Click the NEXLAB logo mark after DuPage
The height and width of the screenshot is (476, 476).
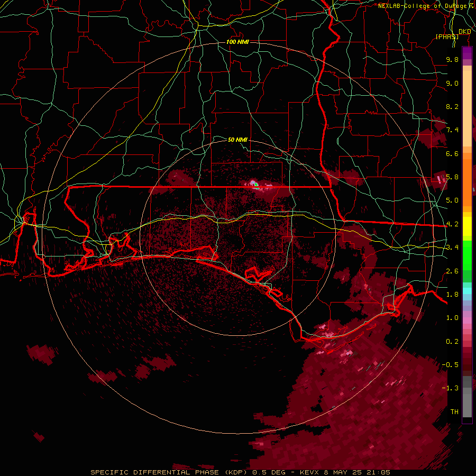click(x=471, y=5)
